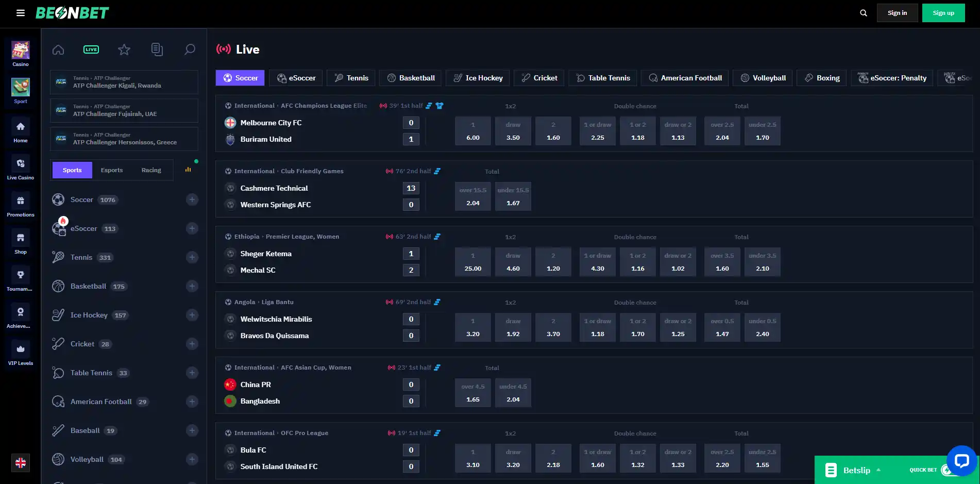Open the English language flag selector
The image size is (980, 484).
coord(21,463)
